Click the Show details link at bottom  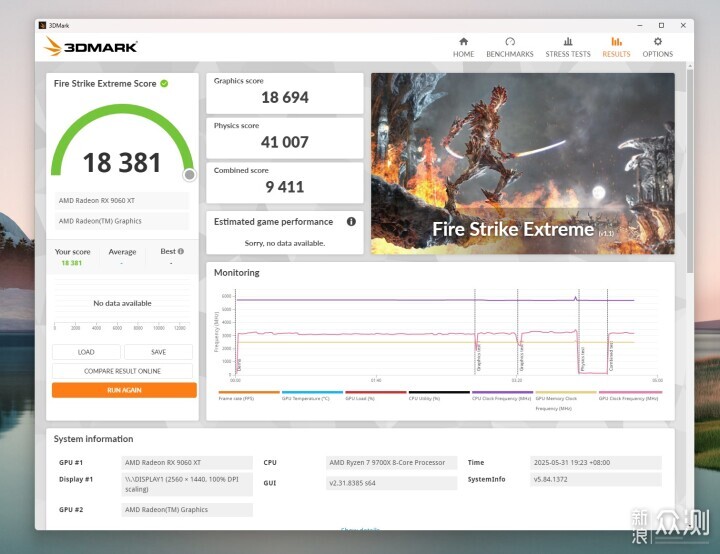[x=360, y=530]
